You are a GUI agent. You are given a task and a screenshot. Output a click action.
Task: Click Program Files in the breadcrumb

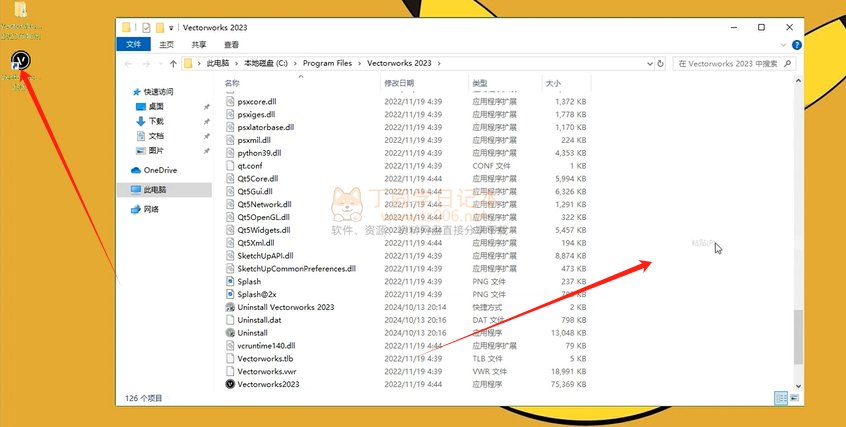pos(328,63)
